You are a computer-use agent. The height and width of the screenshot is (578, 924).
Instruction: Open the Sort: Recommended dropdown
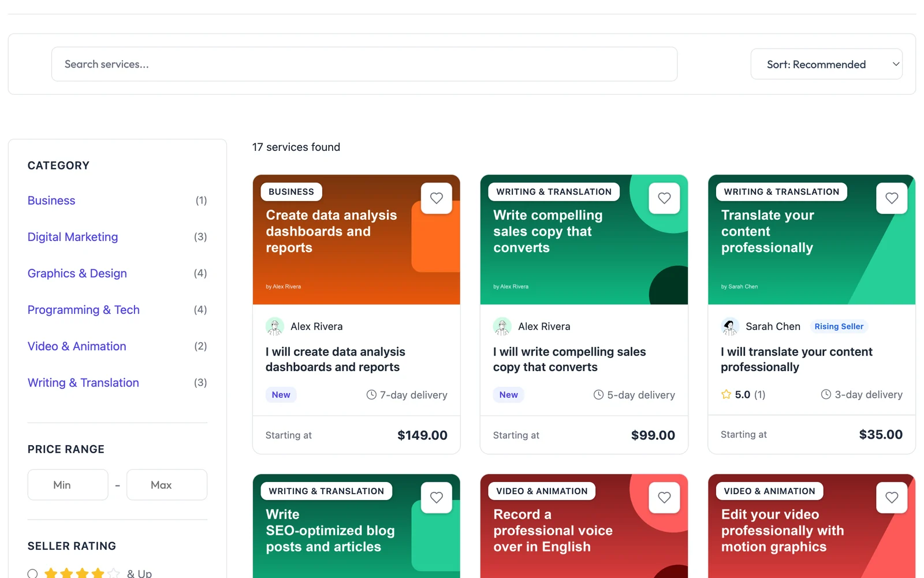[x=826, y=64]
